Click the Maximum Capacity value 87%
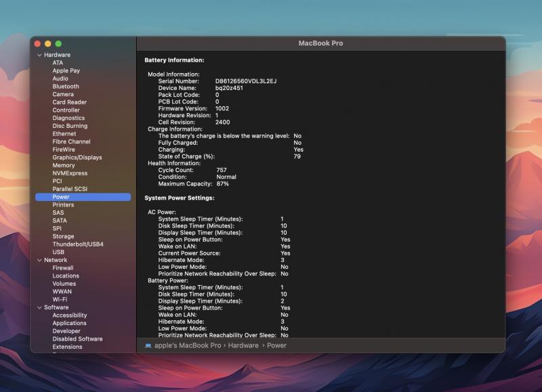Image resolution: width=542 pixels, height=392 pixels. 223,183
